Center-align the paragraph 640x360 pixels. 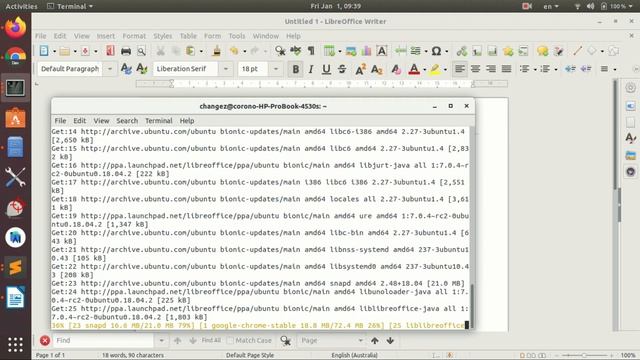tap(475, 69)
